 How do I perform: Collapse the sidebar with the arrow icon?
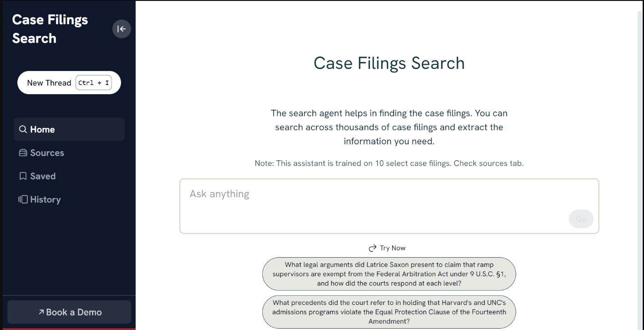point(122,29)
